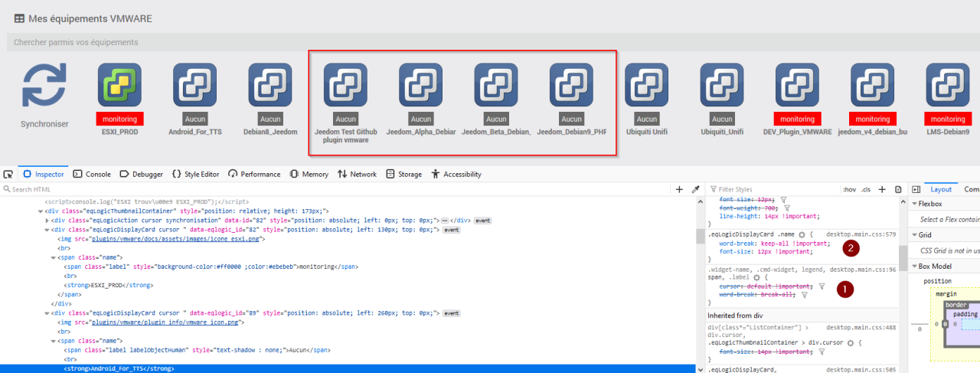980x373 pixels.
Task: Open the Storage tab
Action: pos(404,174)
